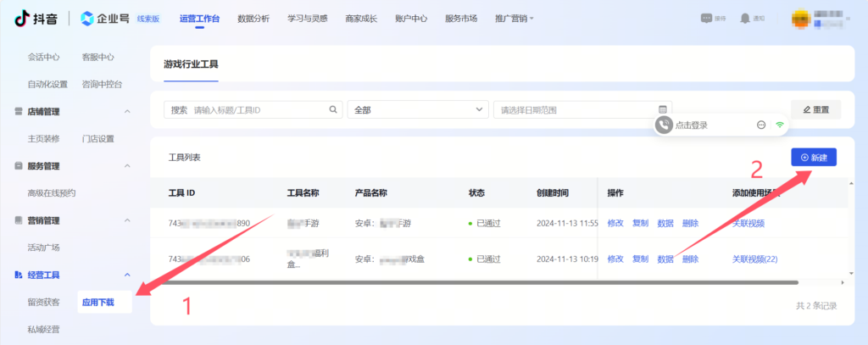The image size is (868, 345).
Task: Click 复制 for the 11:55 row
Action: 641,223
